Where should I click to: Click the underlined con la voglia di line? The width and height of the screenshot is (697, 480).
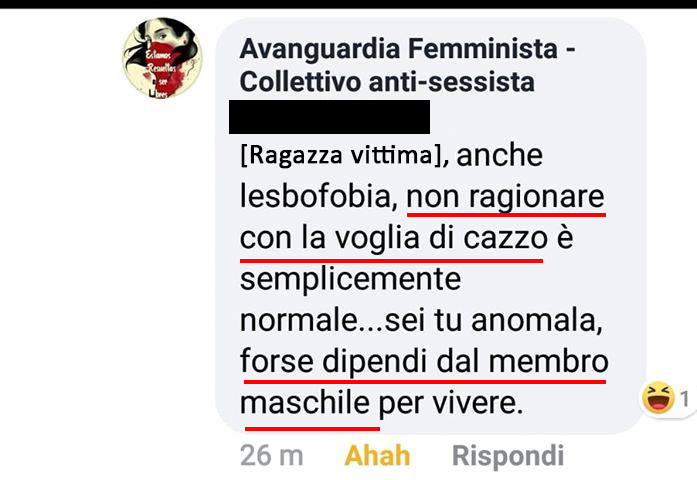coord(349,239)
